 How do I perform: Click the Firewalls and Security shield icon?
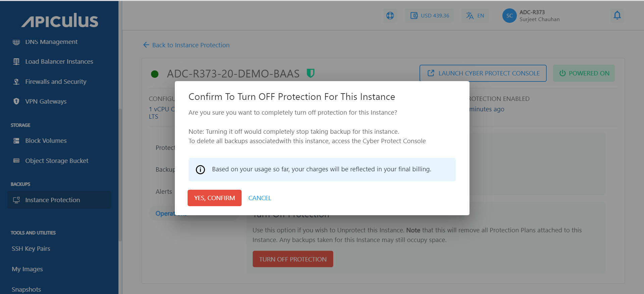coord(16,81)
